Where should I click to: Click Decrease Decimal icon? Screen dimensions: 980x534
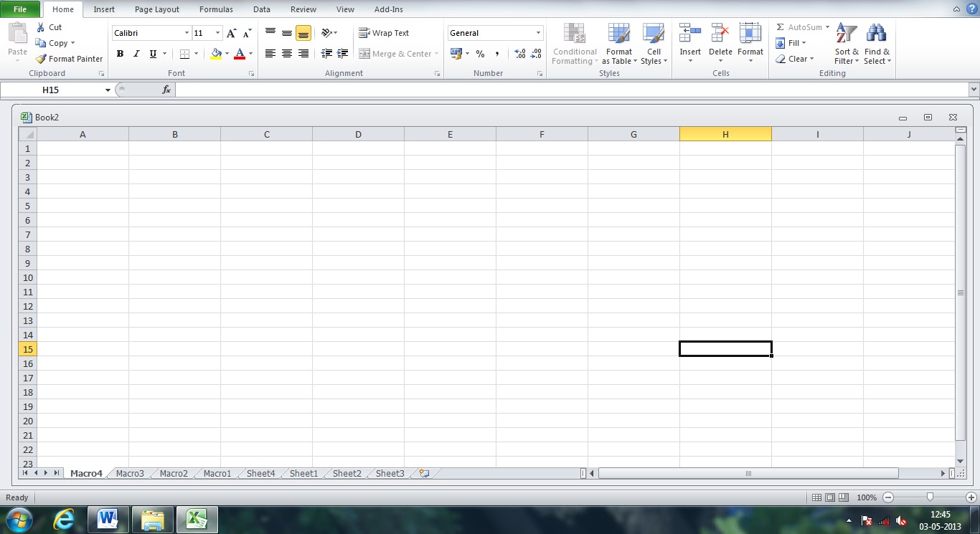pyautogui.click(x=536, y=54)
